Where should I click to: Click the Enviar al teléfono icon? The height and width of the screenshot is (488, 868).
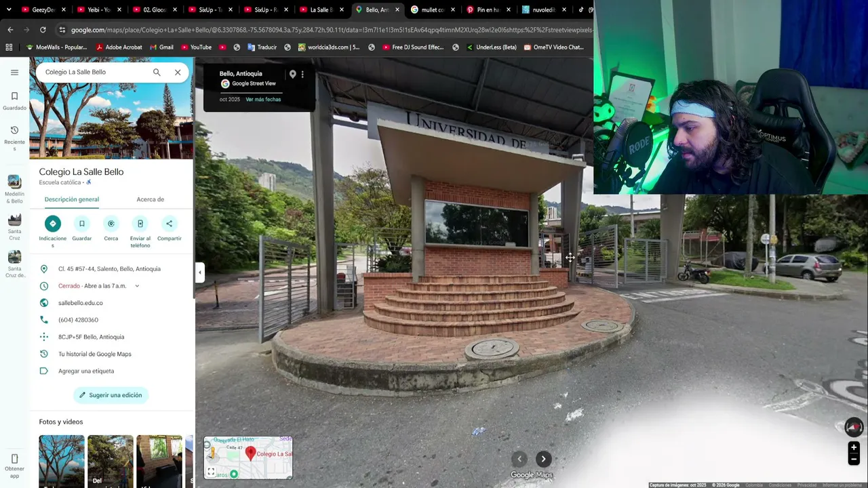tap(140, 224)
